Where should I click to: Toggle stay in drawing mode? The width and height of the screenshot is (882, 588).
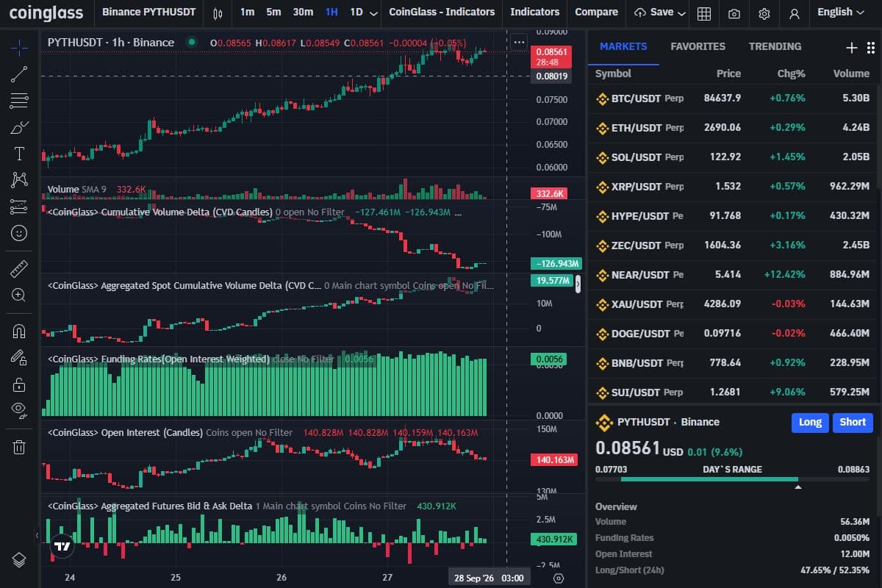pos(19,357)
